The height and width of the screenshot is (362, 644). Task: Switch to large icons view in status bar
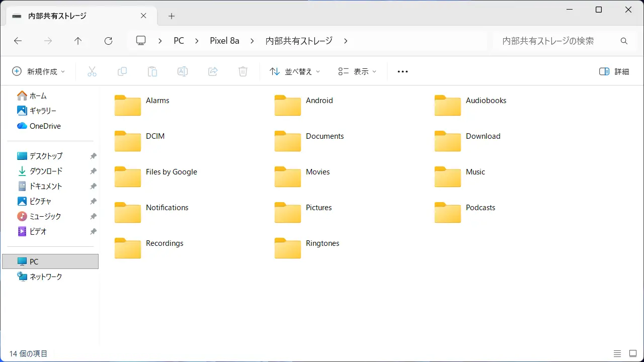(632, 354)
